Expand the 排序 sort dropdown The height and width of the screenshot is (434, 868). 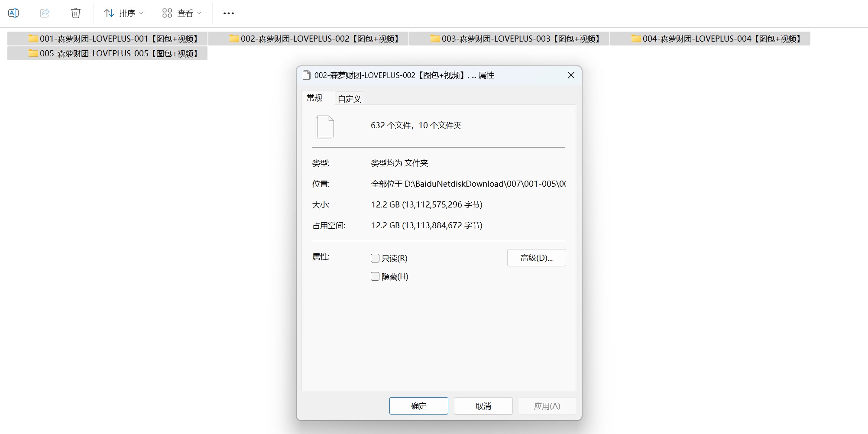123,13
